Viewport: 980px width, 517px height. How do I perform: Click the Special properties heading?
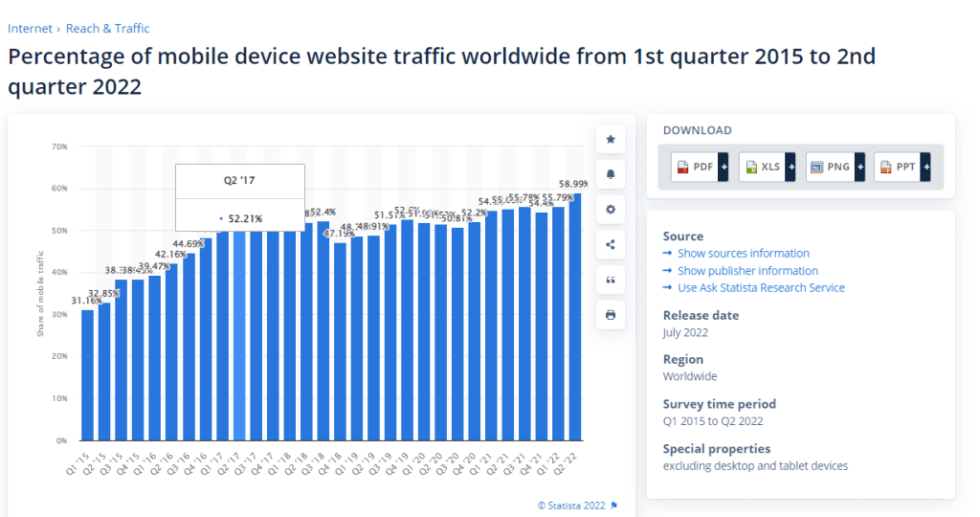tap(717, 449)
